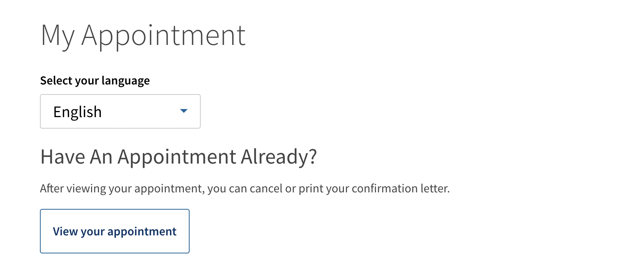Click the word Already? in the subheading
Screen dimensions: 644x278
coord(279,157)
